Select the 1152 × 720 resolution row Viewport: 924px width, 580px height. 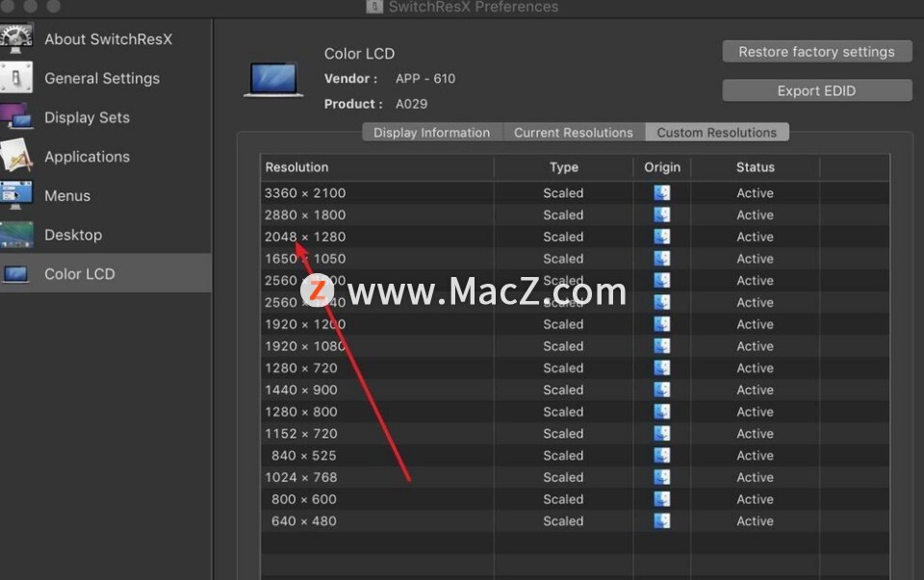point(576,434)
